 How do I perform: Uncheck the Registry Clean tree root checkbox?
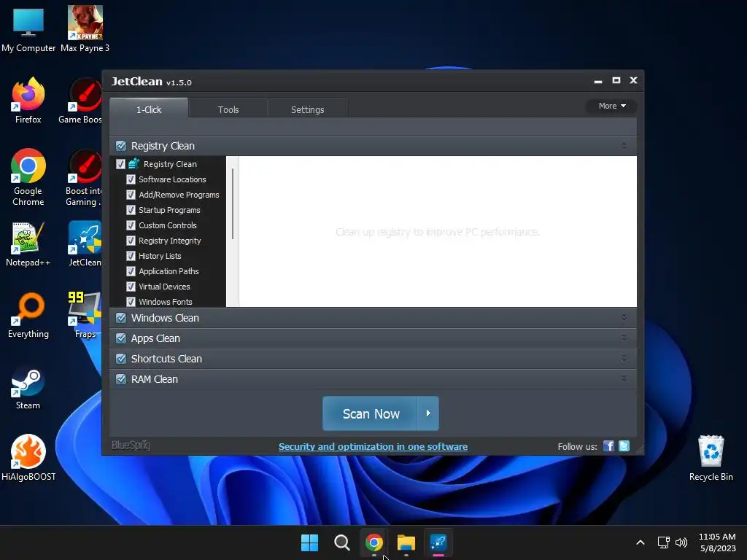120,164
